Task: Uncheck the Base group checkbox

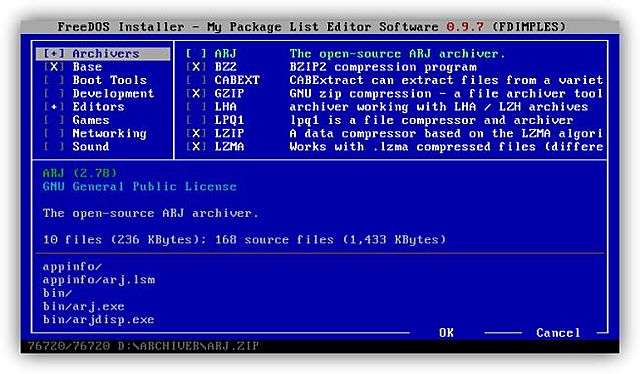Action: (x=54, y=67)
